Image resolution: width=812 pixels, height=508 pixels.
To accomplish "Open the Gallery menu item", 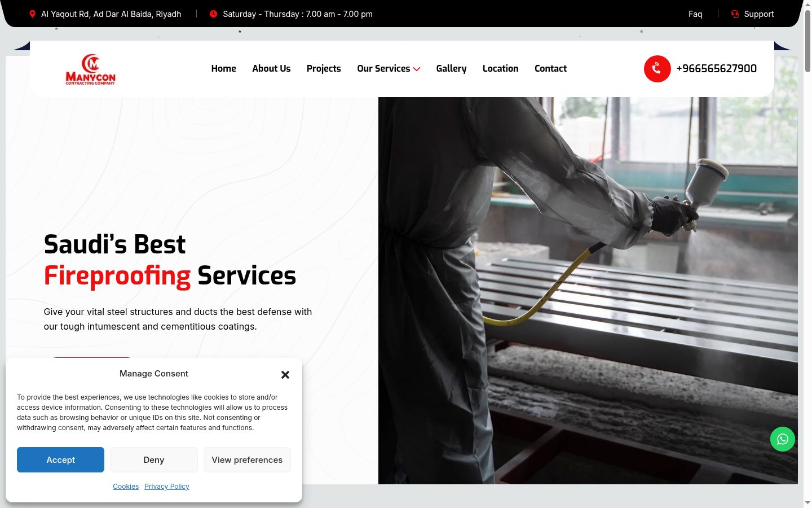I will pyautogui.click(x=451, y=68).
